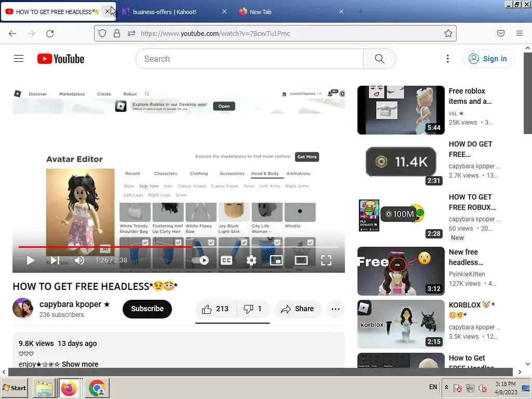Open the player settings gear
Viewport: 532px width, 399px height.
coord(251,260)
